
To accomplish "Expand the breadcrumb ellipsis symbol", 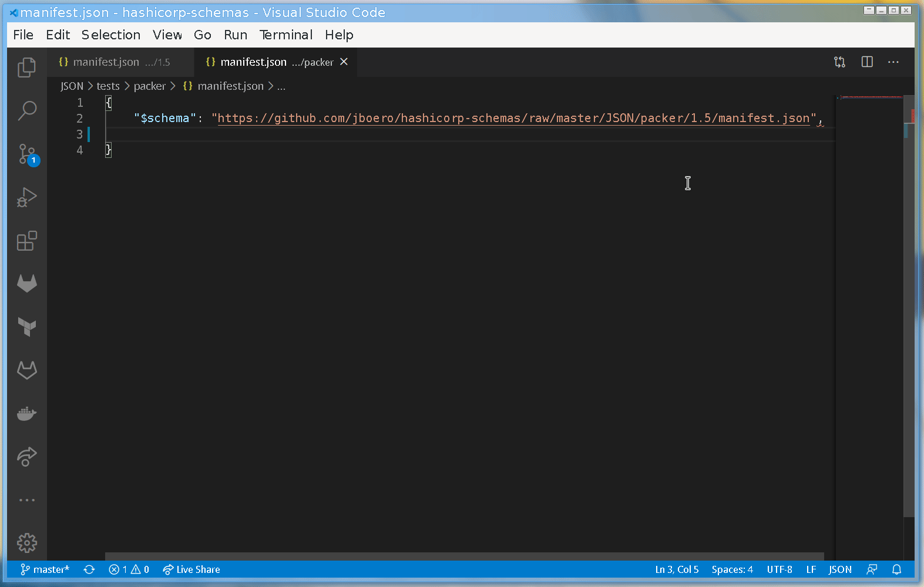I will [x=281, y=86].
